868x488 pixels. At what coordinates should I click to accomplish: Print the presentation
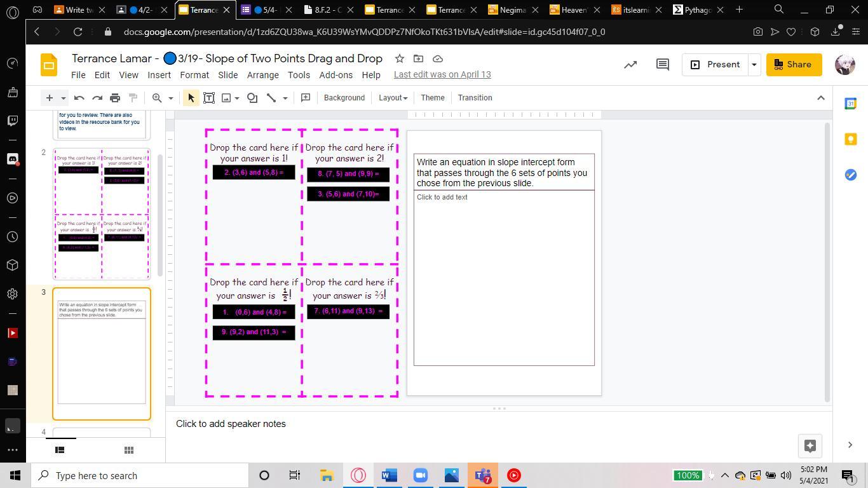click(115, 98)
